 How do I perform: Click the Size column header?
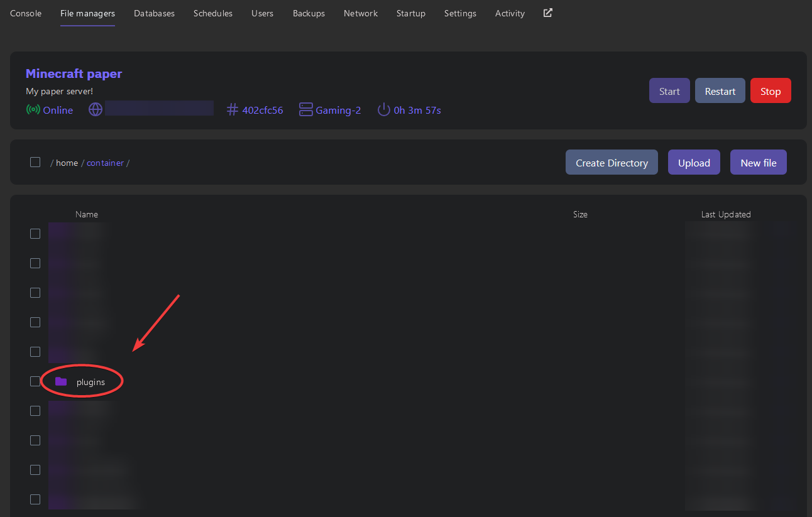click(x=580, y=214)
